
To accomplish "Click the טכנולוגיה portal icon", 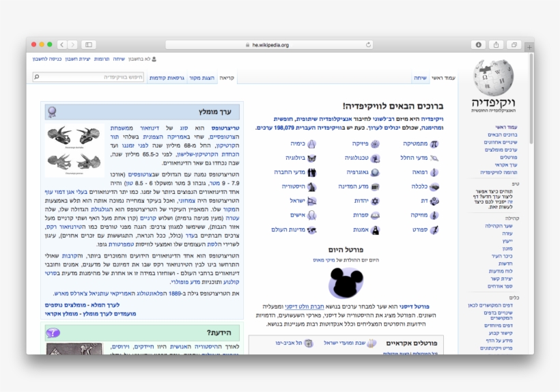I will [375, 158].
